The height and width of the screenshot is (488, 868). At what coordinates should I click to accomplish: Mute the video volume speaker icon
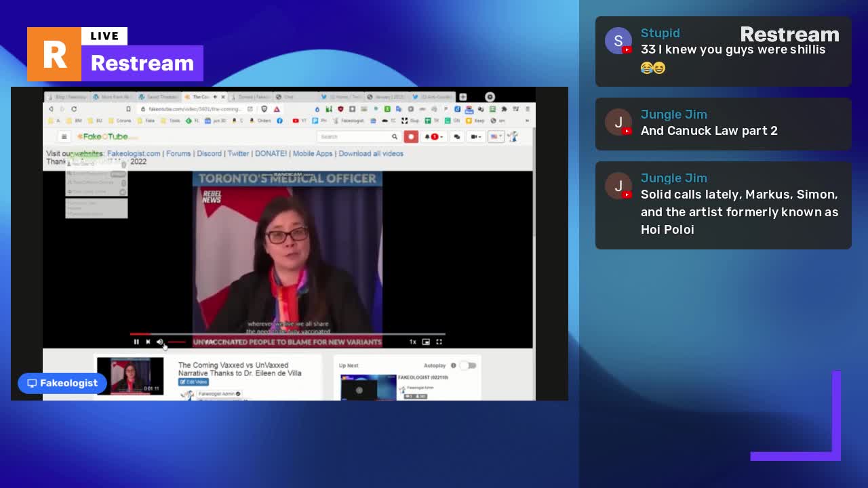[x=160, y=342]
